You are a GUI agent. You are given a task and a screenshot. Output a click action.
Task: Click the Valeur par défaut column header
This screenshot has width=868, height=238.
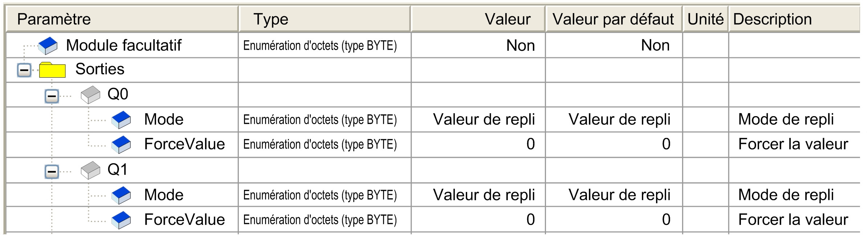[613, 19]
